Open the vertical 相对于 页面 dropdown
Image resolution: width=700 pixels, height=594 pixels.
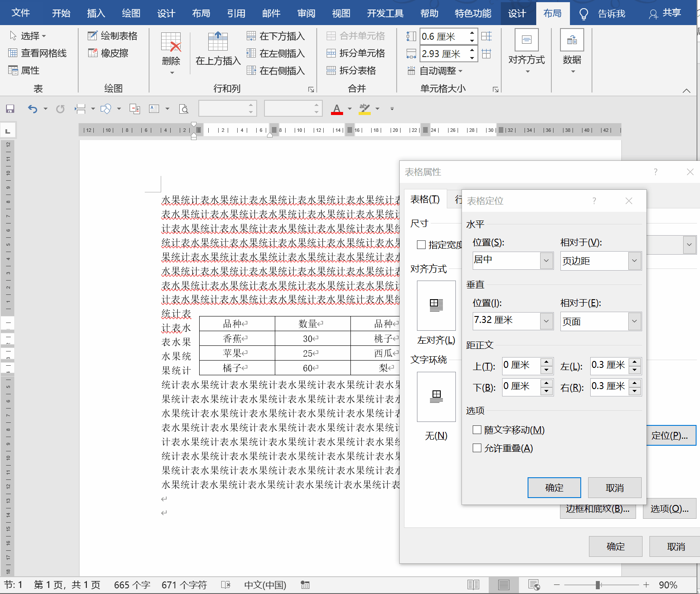(634, 321)
